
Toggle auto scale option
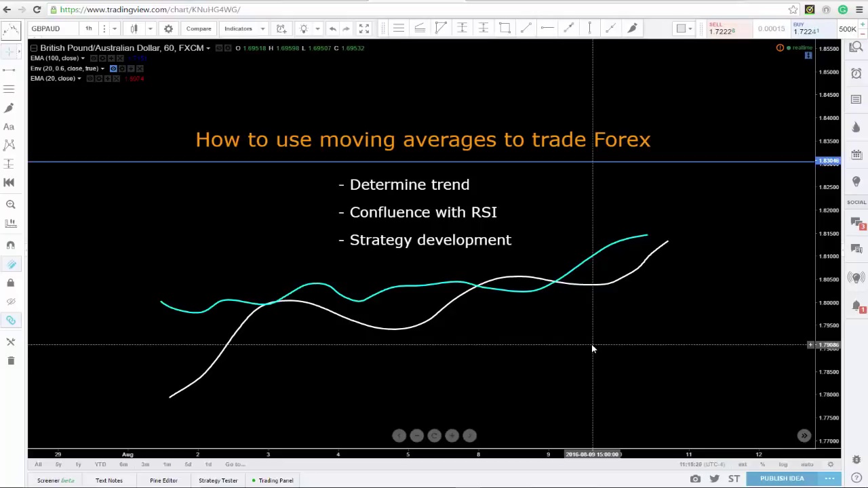click(x=807, y=464)
